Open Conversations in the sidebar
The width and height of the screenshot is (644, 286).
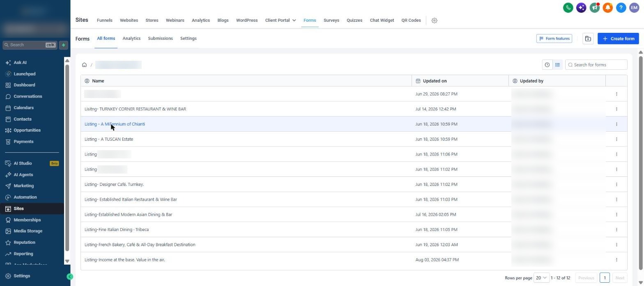[28, 96]
